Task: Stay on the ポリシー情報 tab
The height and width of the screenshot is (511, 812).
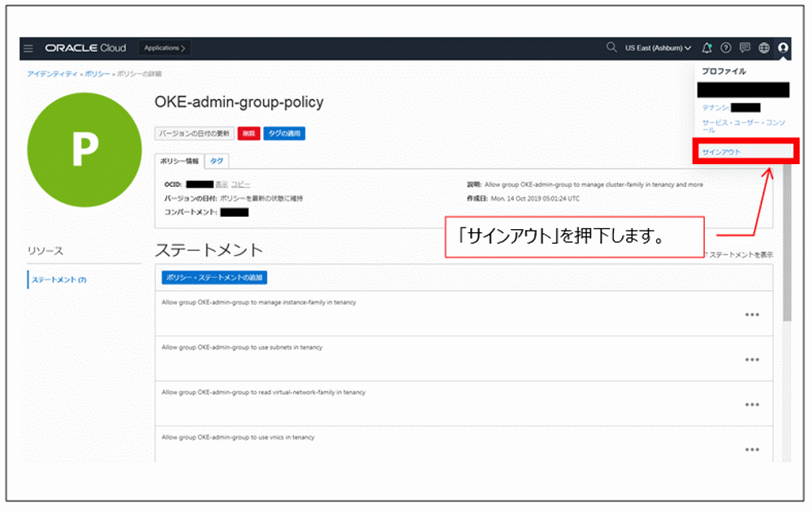Action: pyautogui.click(x=179, y=161)
